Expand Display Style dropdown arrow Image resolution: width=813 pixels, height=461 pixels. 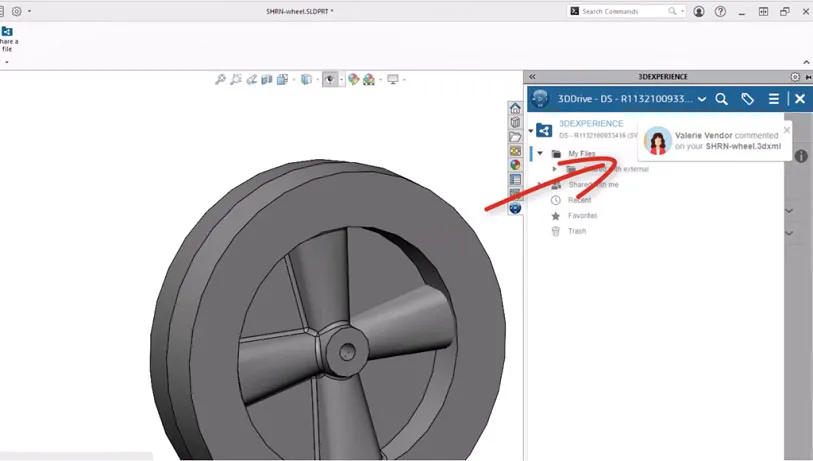point(317,80)
